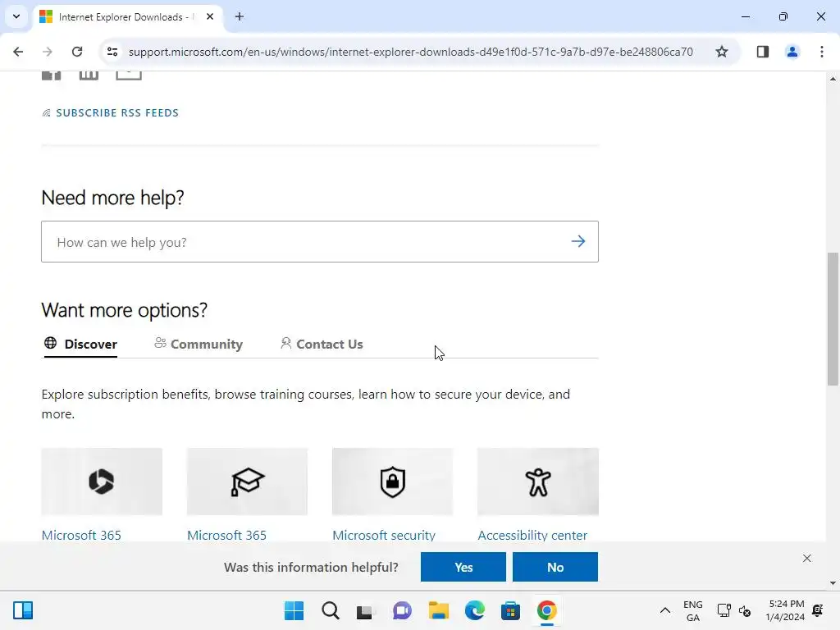840x630 pixels.
Task: Open network status tray icon
Action: (724, 610)
